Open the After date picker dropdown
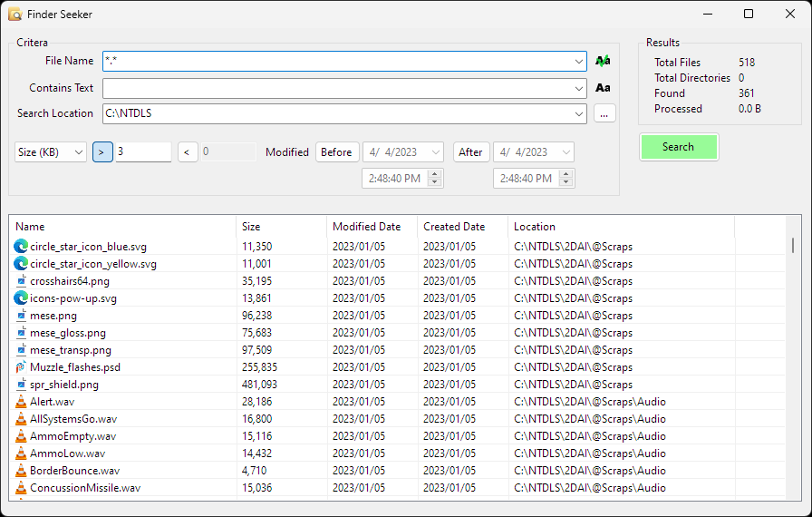 click(x=566, y=152)
